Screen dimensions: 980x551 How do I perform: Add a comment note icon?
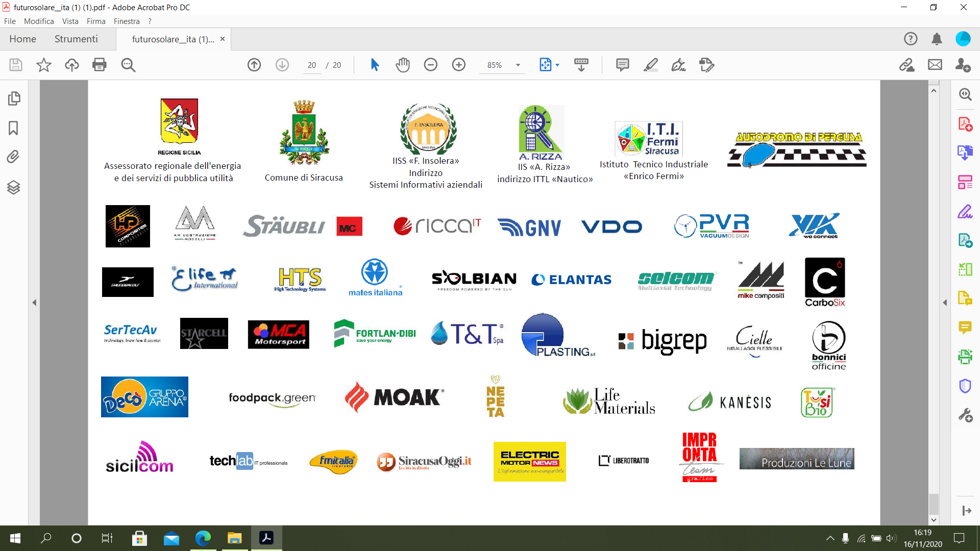622,65
